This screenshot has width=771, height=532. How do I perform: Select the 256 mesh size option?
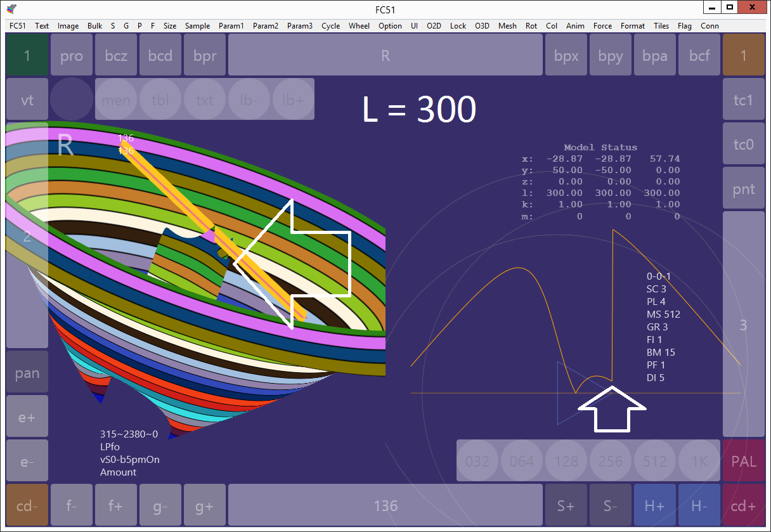(x=611, y=461)
